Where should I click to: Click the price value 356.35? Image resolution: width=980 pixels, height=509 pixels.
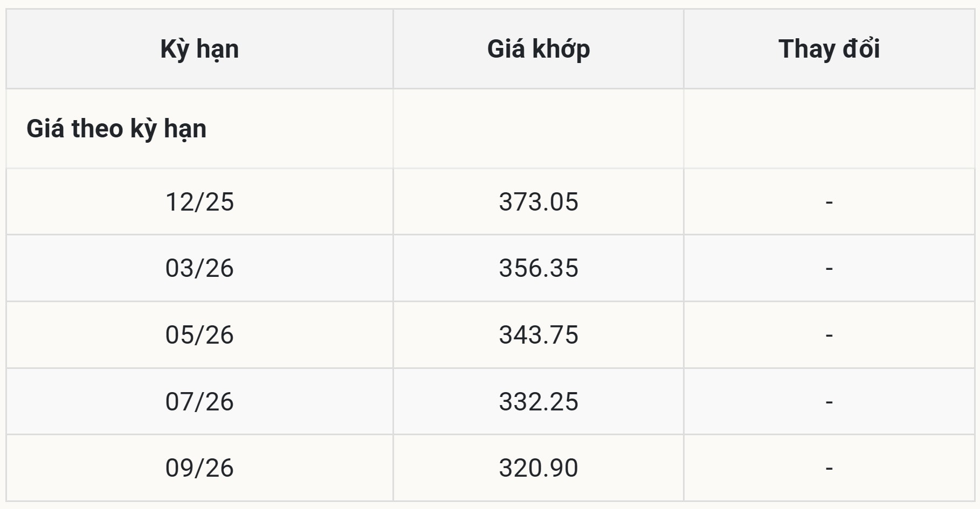pyautogui.click(x=539, y=268)
